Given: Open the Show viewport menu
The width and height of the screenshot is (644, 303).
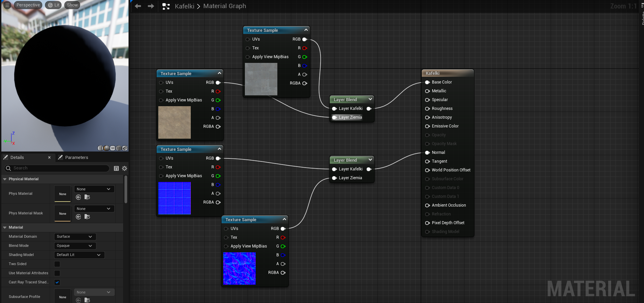Looking at the screenshot, I should [72, 5].
